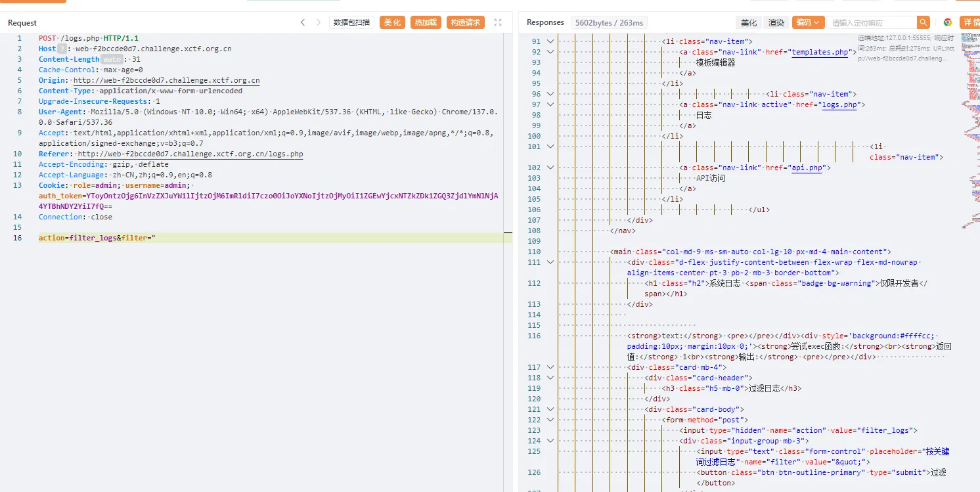
Task: Go to the next request with the right arrow
Action: [319, 22]
